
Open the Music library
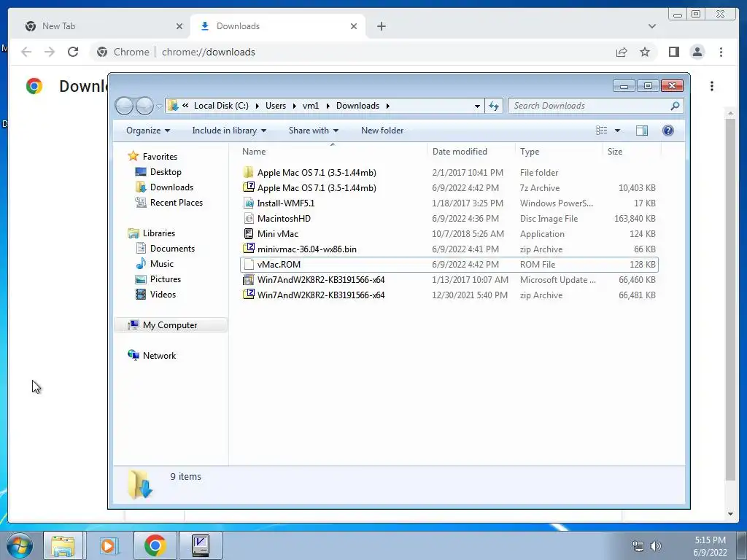[161, 264]
